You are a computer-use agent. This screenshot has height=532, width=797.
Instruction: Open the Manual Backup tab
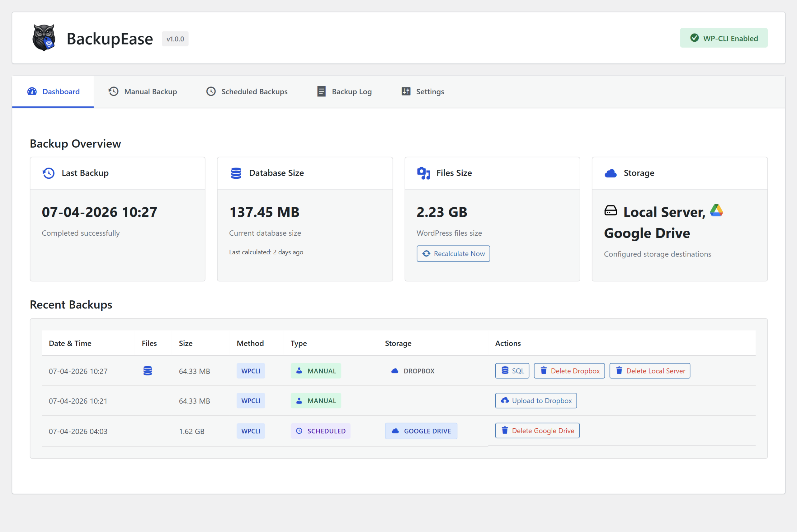click(143, 92)
